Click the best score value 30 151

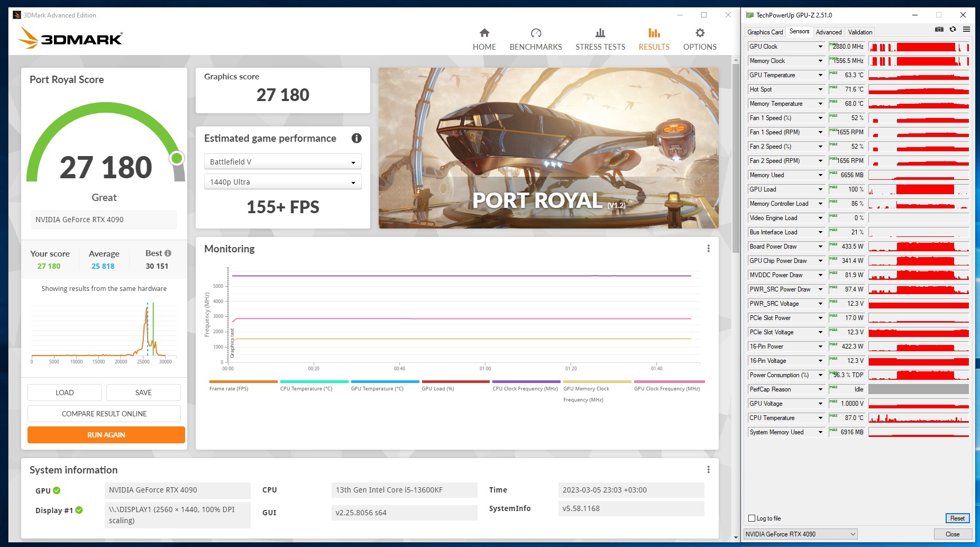coord(157,266)
